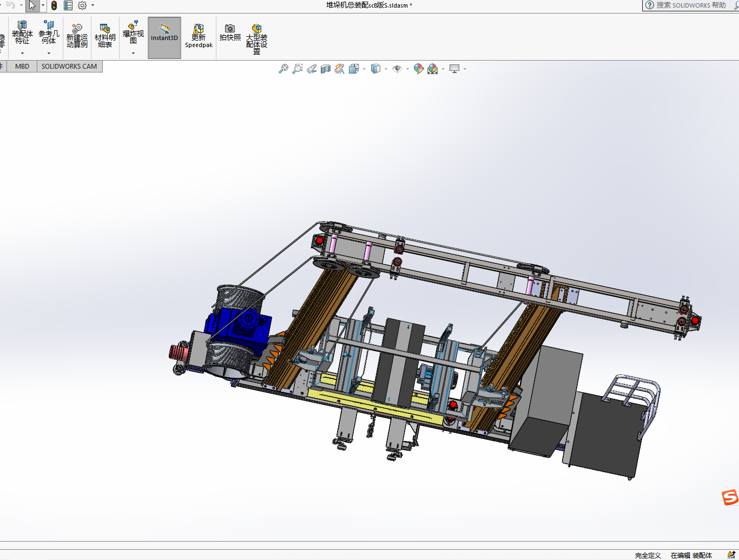Switch to the SOLIDWORKS CAM tab

(x=69, y=67)
